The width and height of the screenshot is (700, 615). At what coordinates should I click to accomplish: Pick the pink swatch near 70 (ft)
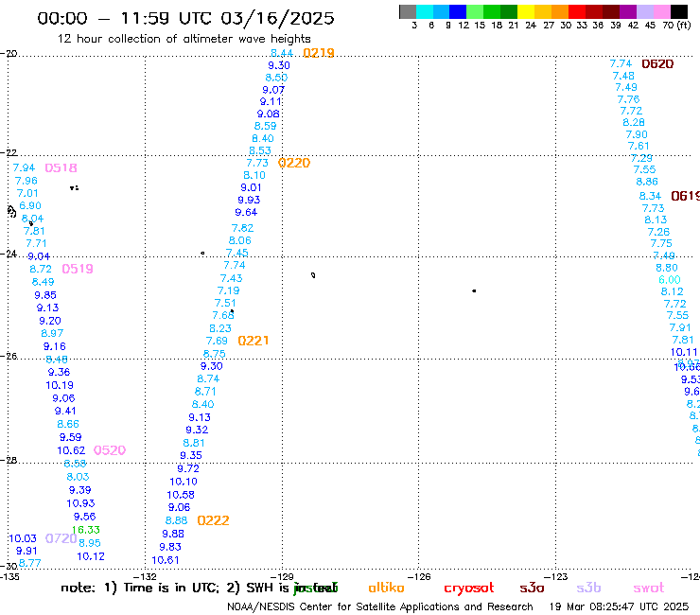[662, 11]
